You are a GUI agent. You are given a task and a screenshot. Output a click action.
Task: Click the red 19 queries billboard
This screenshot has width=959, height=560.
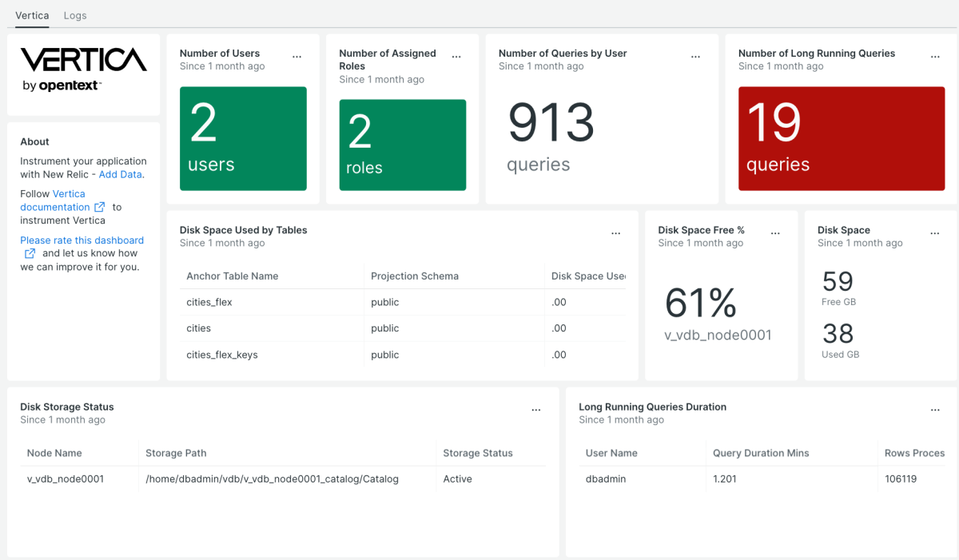pyautogui.click(x=841, y=138)
